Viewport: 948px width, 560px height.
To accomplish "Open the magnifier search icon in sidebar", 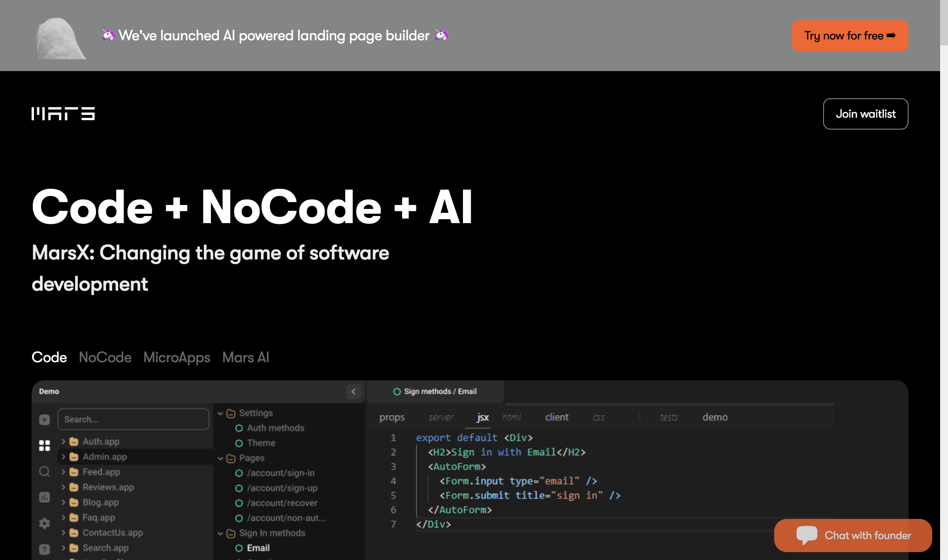I will pos(45,472).
